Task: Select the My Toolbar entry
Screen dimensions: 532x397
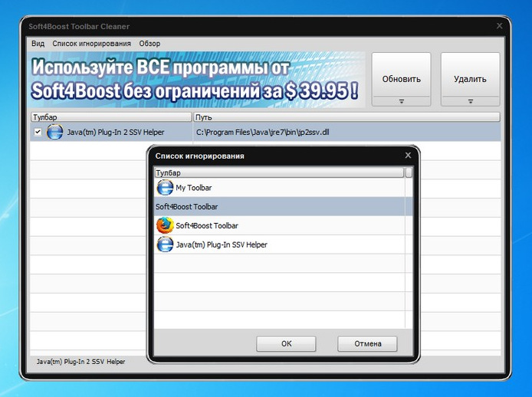Action: [280, 188]
